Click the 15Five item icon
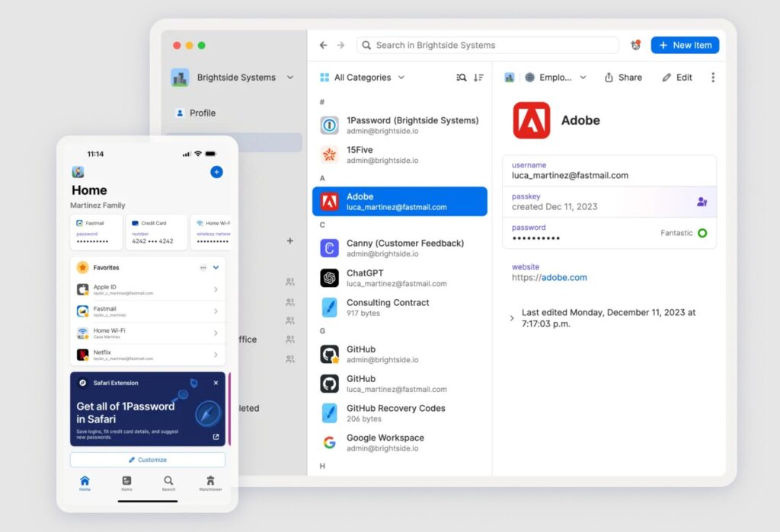The image size is (780, 532). 329,155
